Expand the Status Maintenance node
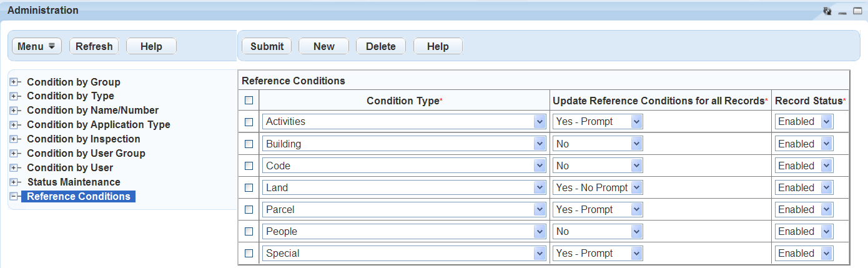Screen dimensions: 868x268 click(14, 182)
